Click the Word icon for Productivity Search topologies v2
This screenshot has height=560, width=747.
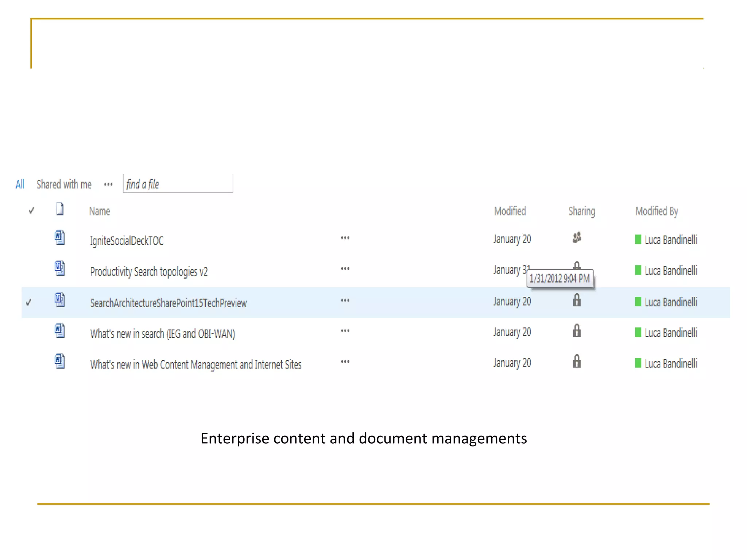click(60, 268)
